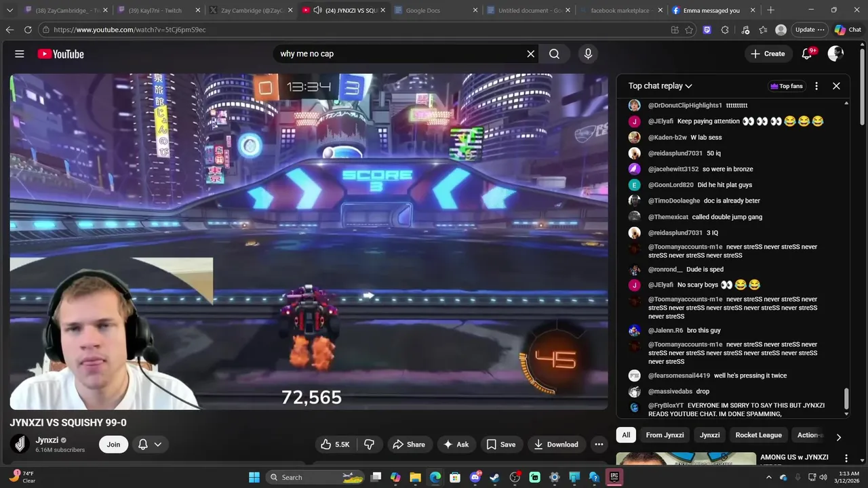Viewport: 868px width, 488px height.
Task: Dislike the video with thumbs down
Action: [x=370, y=445]
